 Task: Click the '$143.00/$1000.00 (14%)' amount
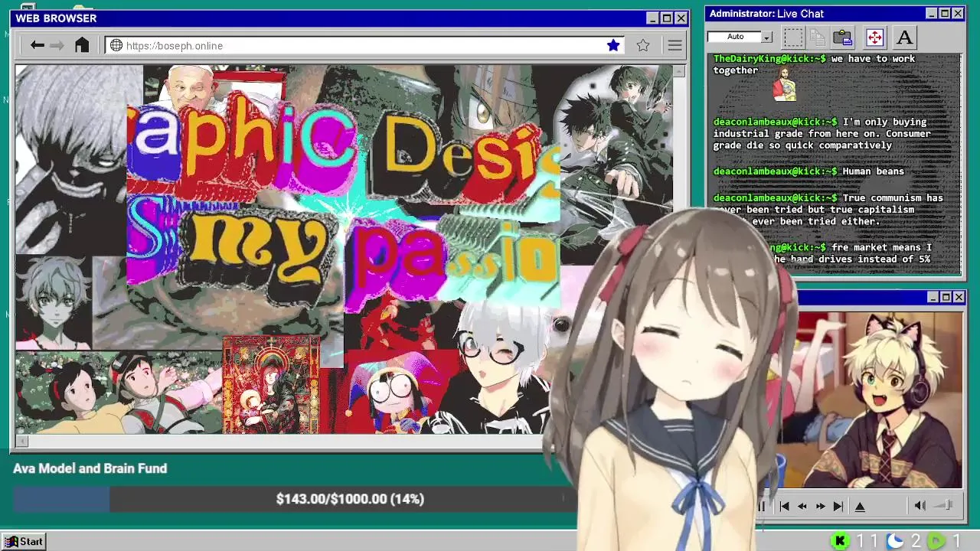[350, 499]
